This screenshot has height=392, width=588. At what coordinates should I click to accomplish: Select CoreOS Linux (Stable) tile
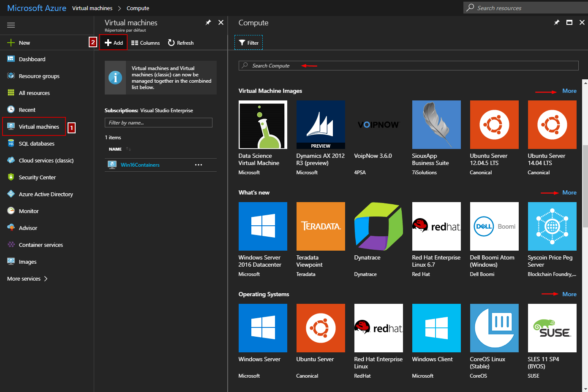(x=494, y=341)
